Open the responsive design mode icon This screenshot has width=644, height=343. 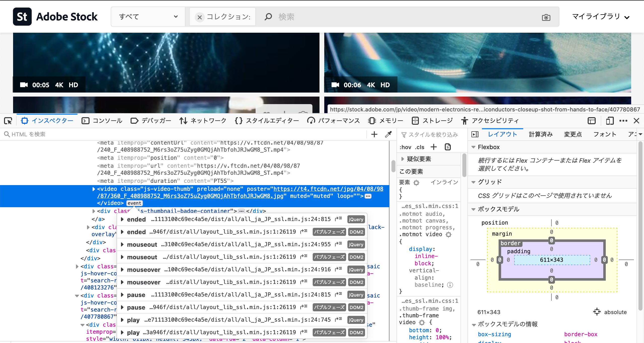click(610, 121)
